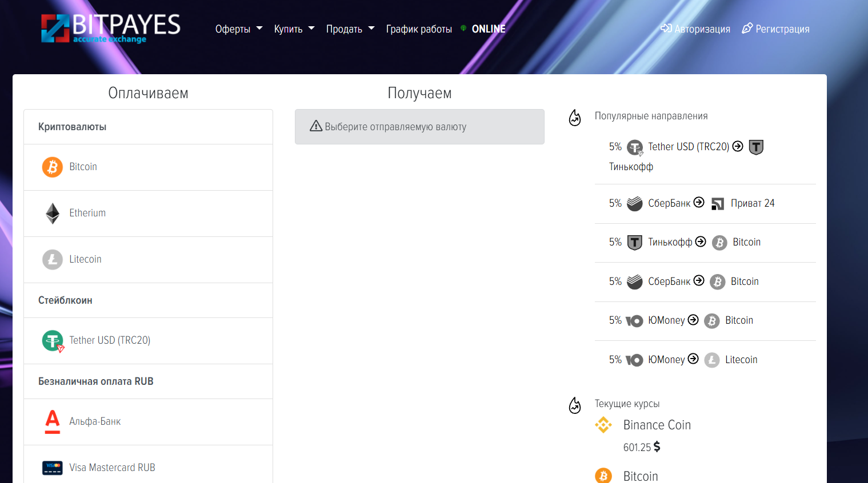
Task: Open СберБанк to Приват 24 direction
Action: [705, 204]
